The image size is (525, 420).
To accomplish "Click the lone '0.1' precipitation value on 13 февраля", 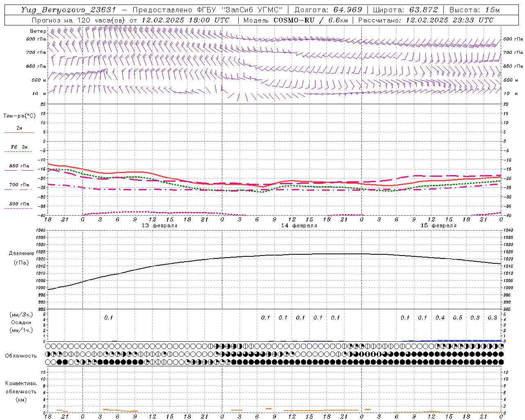I will (x=108, y=318).
